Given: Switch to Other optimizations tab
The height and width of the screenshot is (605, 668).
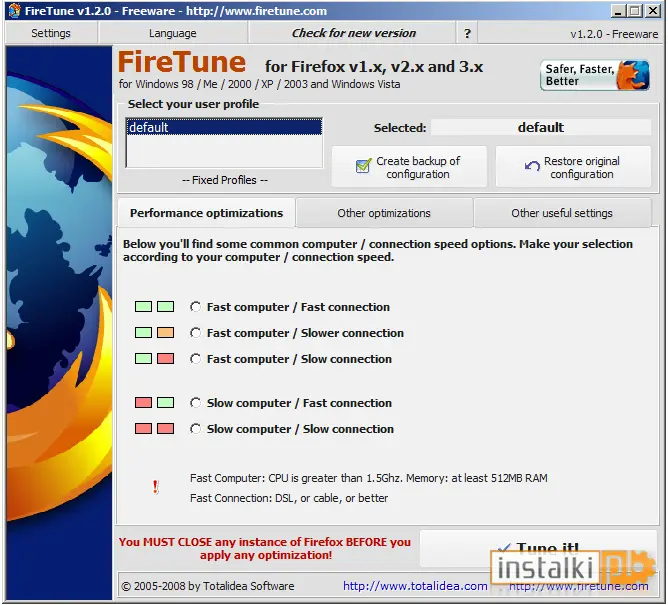Looking at the screenshot, I should (384, 213).
